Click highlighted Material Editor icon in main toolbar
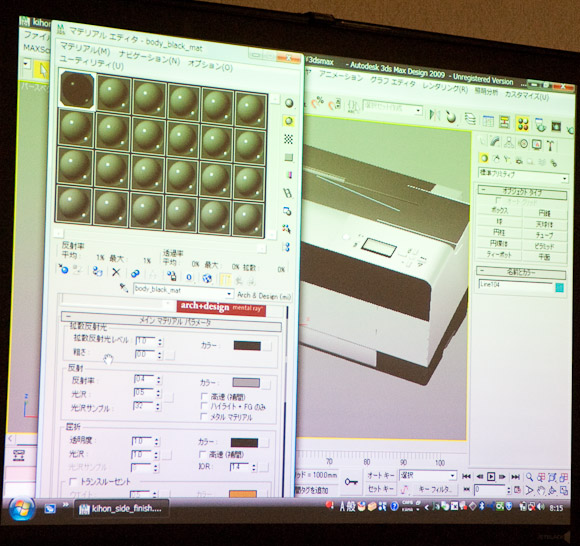 (523, 124)
